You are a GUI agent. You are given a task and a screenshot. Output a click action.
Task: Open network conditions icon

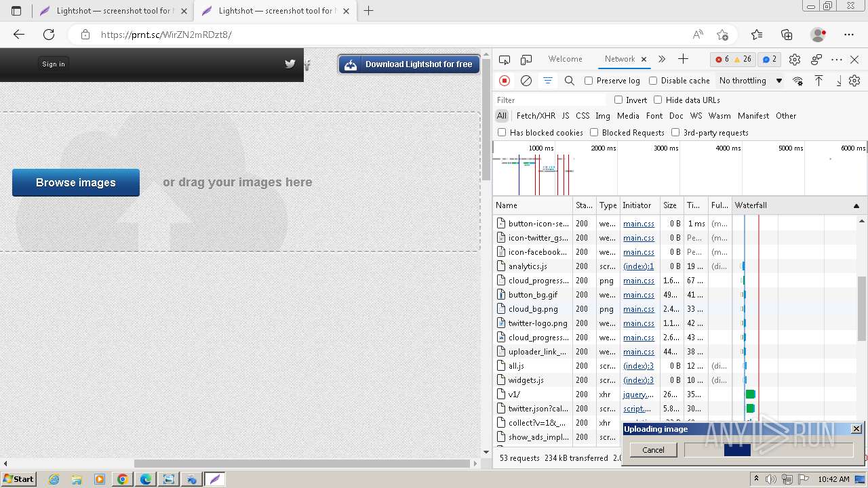pos(797,81)
